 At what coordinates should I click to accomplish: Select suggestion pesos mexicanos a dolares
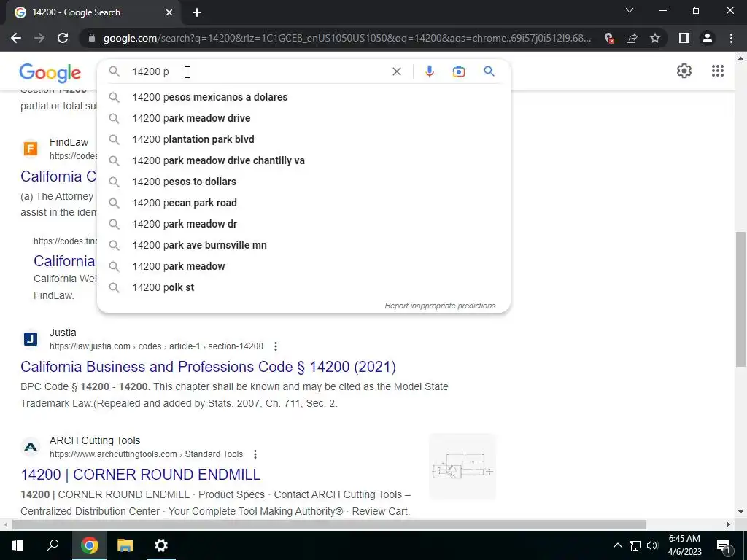pyautogui.click(x=303, y=97)
